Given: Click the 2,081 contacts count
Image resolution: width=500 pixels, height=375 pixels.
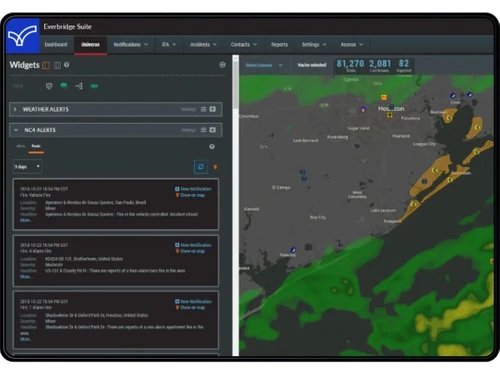Looking at the screenshot, I should [x=380, y=65].
